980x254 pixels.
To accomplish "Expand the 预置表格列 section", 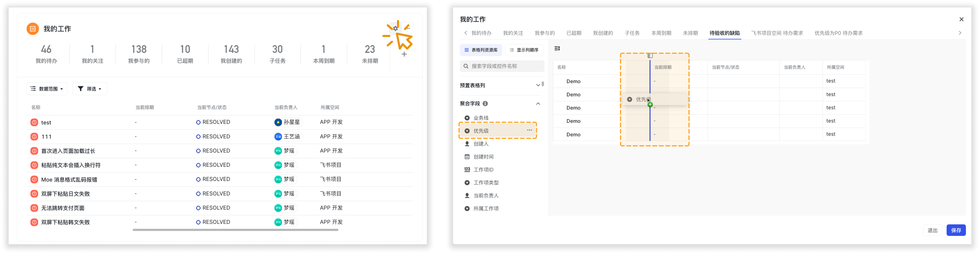I will coord(538,85).
